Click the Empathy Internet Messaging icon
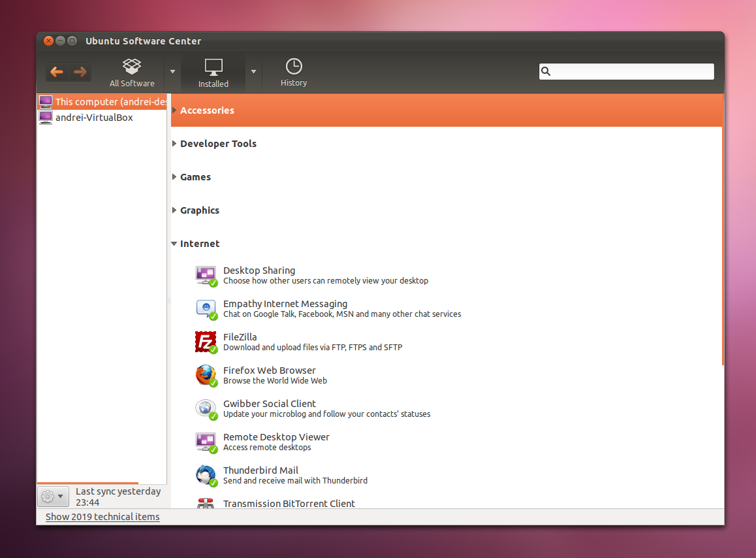Viewport: 756px width, 558px height. [206, 309]
